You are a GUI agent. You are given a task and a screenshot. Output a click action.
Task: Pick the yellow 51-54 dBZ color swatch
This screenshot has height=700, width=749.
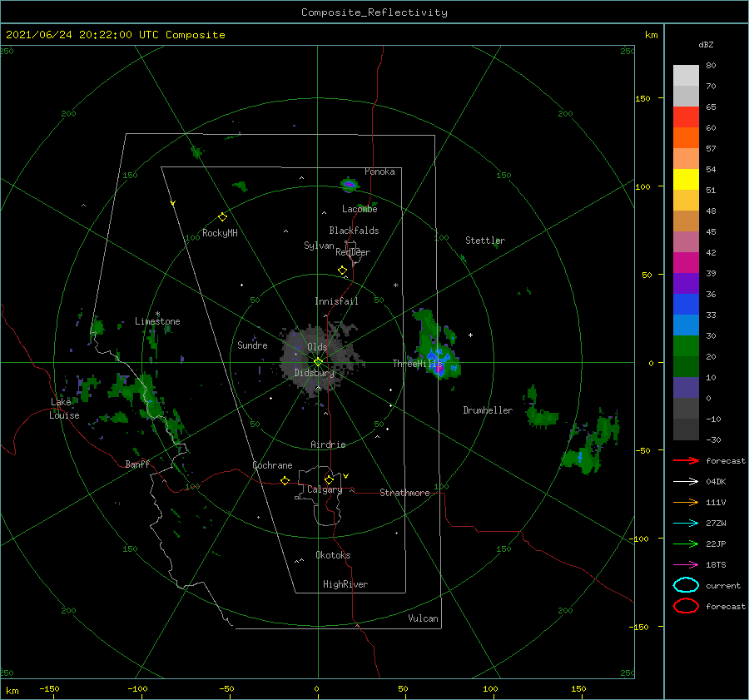[x=686, y=180]
